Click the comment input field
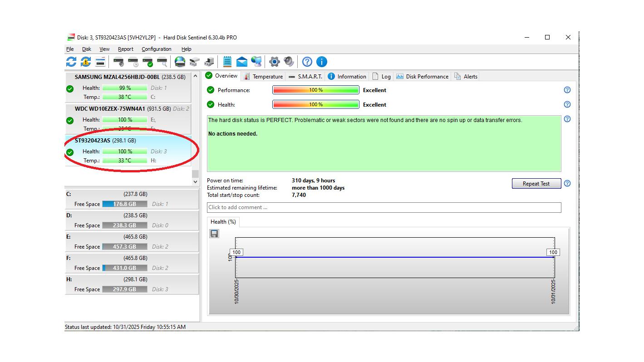 383,207
